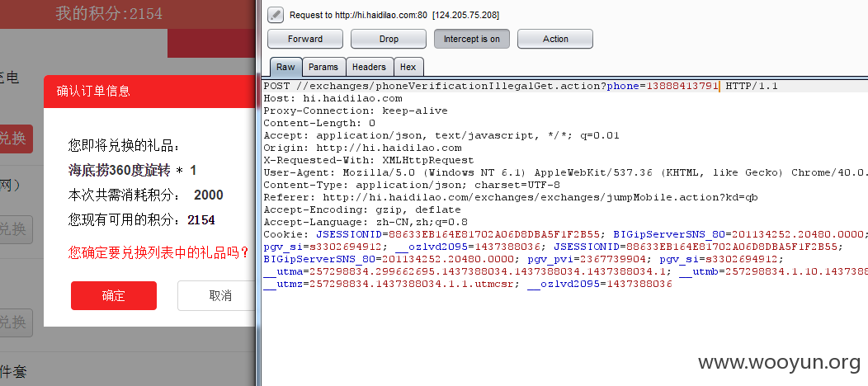Forward the intercepted request
Screen dimensions: 868x386
[x=305, y=39]
